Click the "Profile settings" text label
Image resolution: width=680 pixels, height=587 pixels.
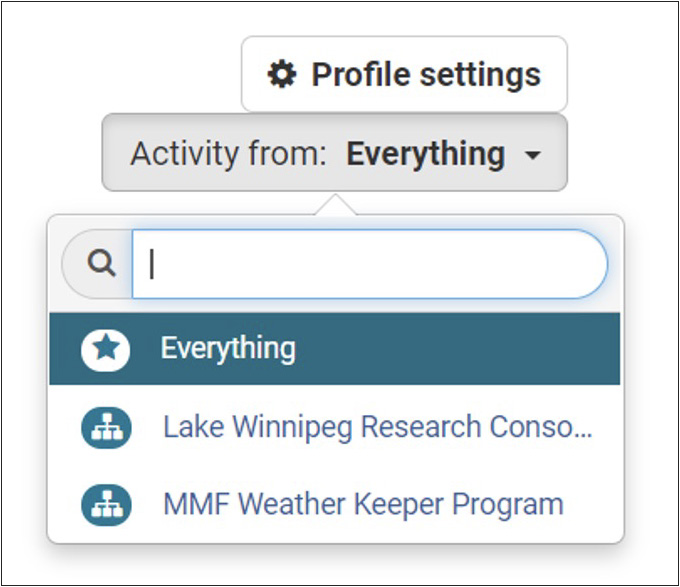pos(426,74)
